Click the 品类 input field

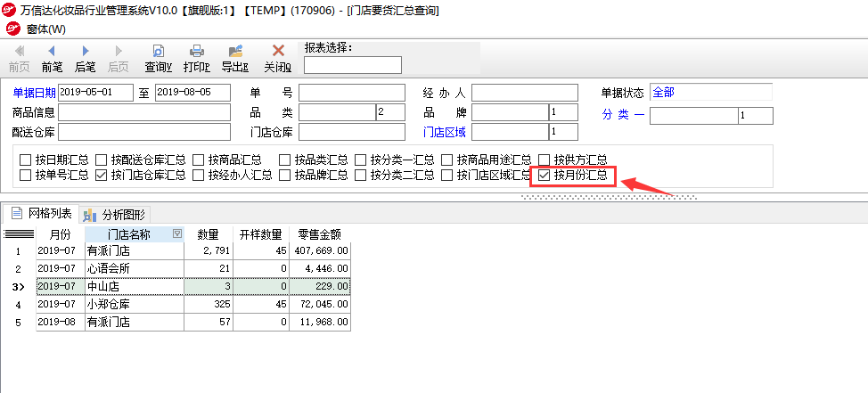337,112
